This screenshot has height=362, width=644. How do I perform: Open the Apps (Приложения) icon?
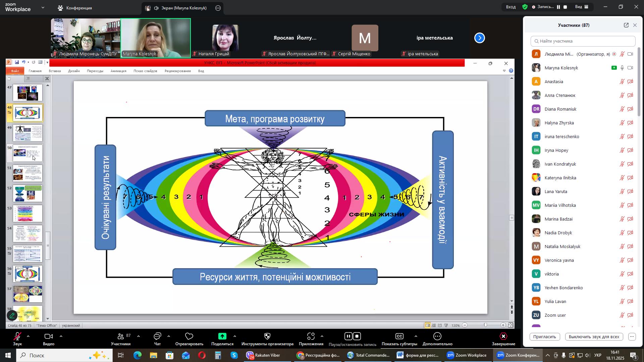[x=311, y=337]
